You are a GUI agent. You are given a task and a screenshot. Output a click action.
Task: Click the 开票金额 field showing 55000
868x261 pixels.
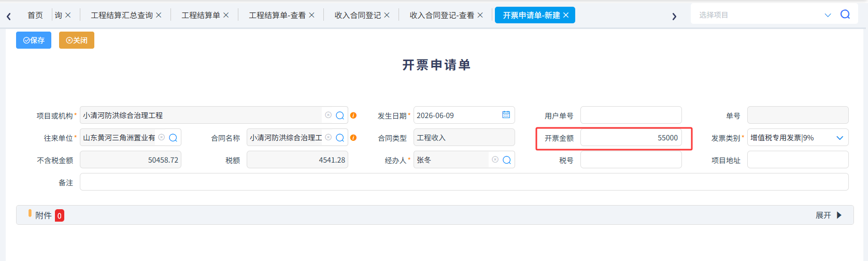tap(631, 138)
